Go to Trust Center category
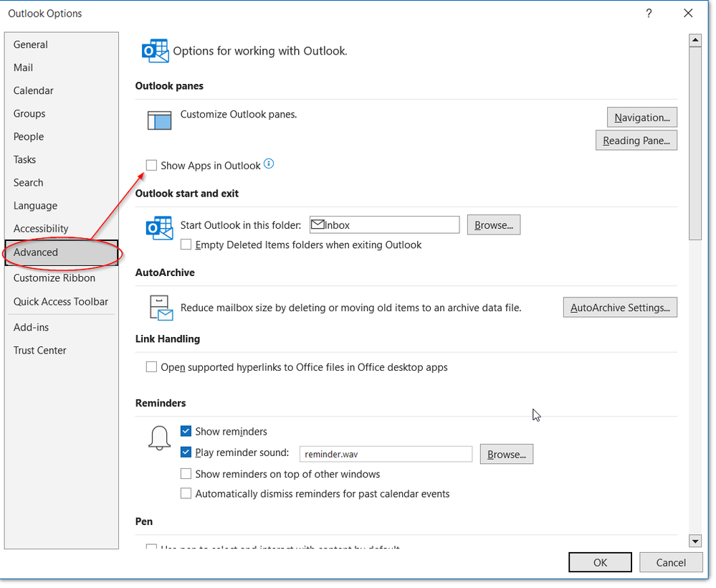Viewport: 716px width, 588px height. [x=62, y=351]
